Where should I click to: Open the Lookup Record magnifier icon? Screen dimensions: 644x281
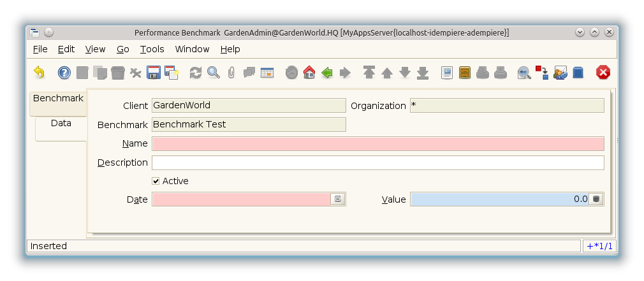tap(214, 73)
